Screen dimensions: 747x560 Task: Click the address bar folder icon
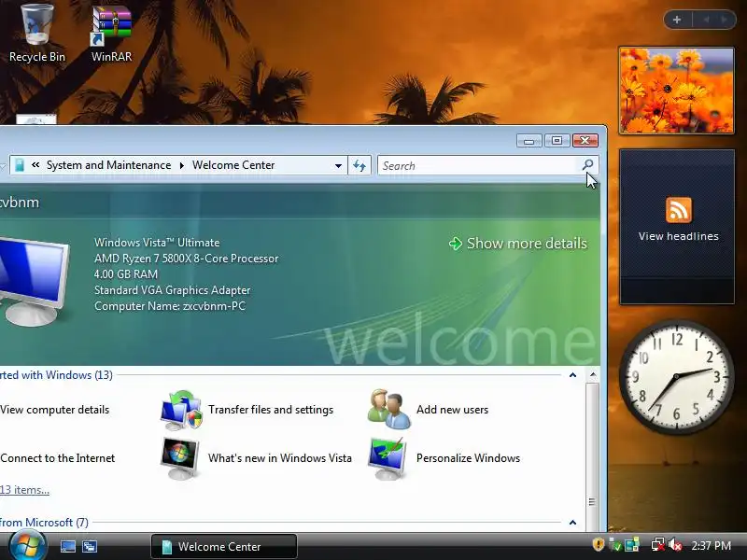[20, 165]
